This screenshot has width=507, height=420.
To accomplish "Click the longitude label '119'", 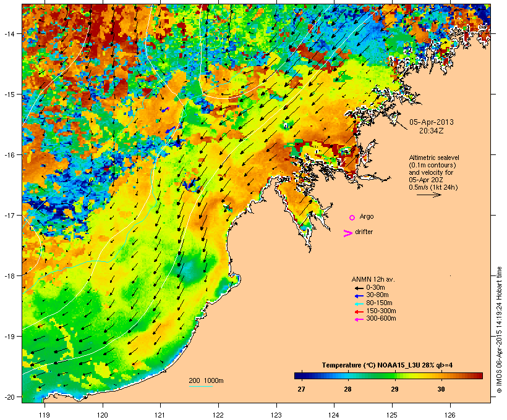I will point(45,414).
